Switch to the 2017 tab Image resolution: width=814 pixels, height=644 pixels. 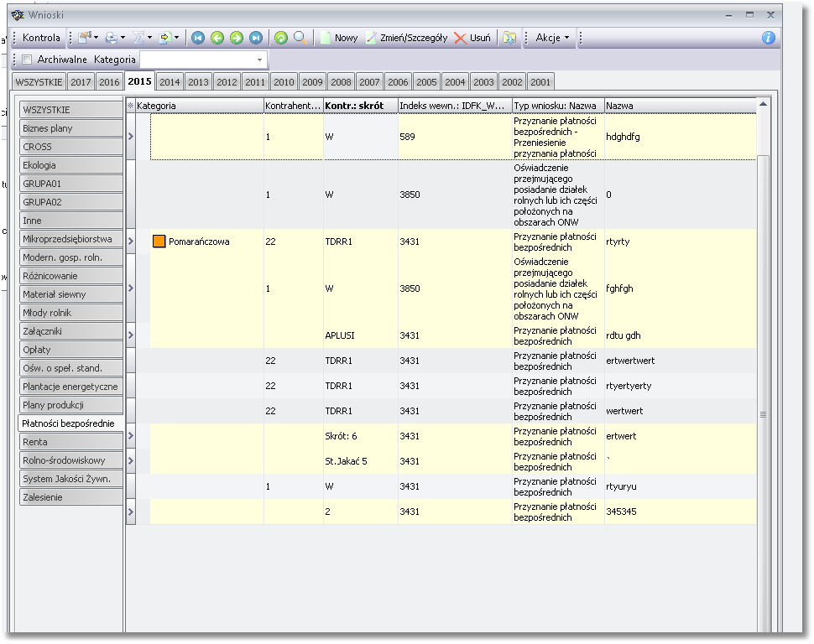(81, 82)
